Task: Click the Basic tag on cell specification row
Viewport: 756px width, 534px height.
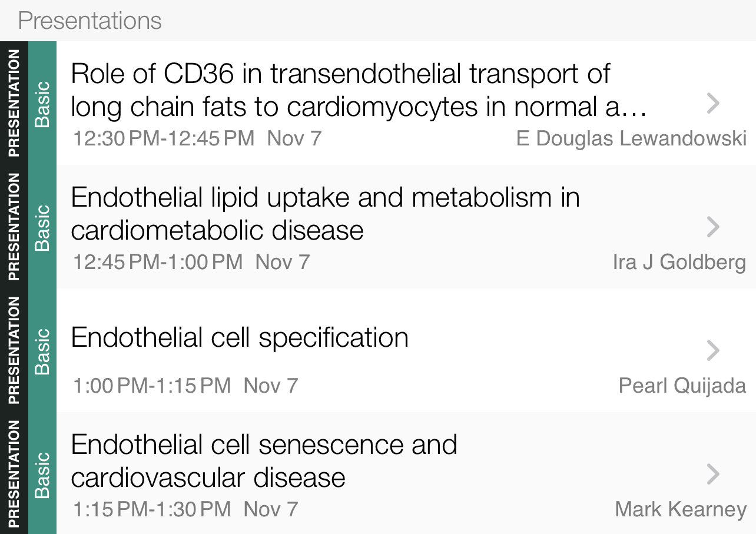Action: click(42, 351)
